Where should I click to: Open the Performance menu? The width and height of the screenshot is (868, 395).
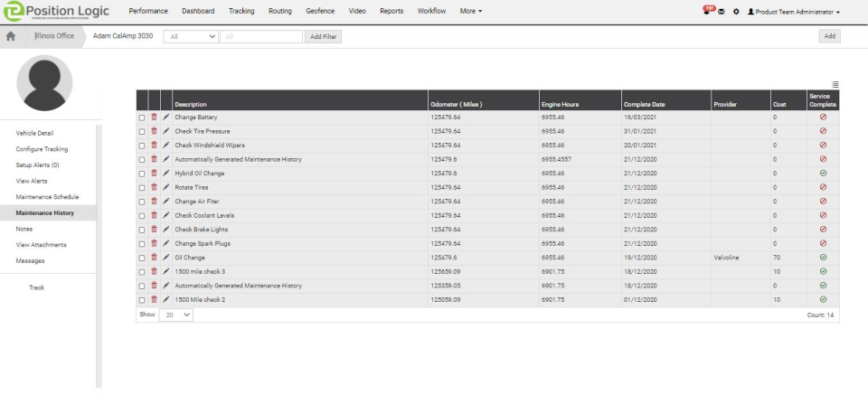click(148, 11)
